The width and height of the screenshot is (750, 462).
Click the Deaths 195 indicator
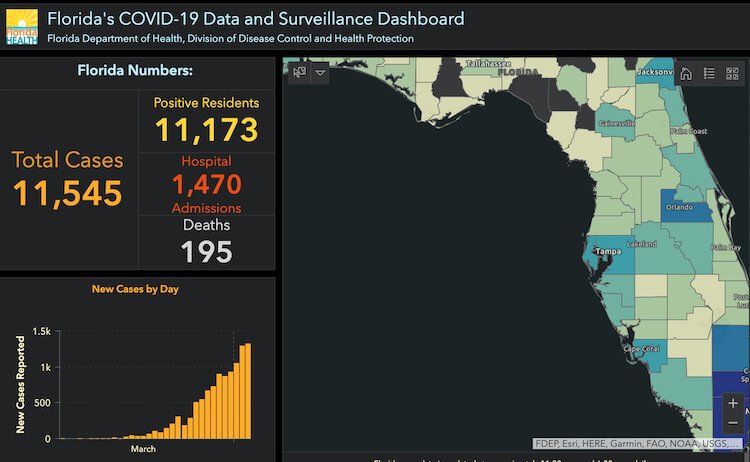click(x=206, y=250)
